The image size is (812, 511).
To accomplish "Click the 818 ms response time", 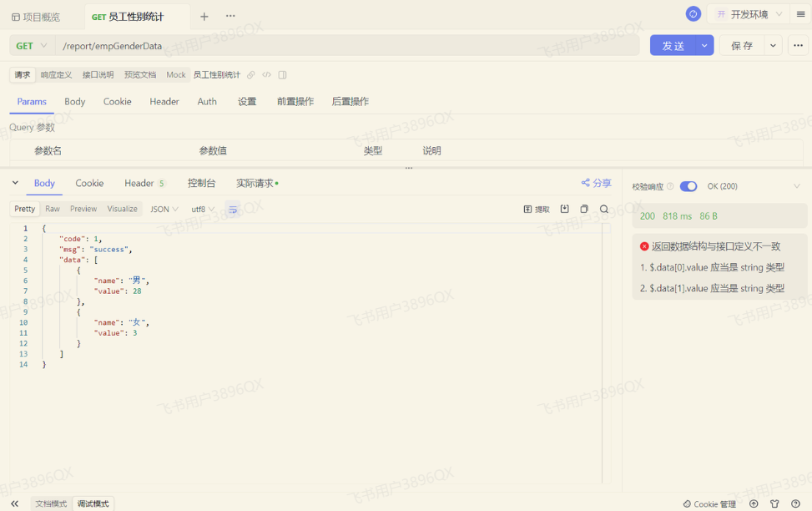I will click(x=677, y=216).
